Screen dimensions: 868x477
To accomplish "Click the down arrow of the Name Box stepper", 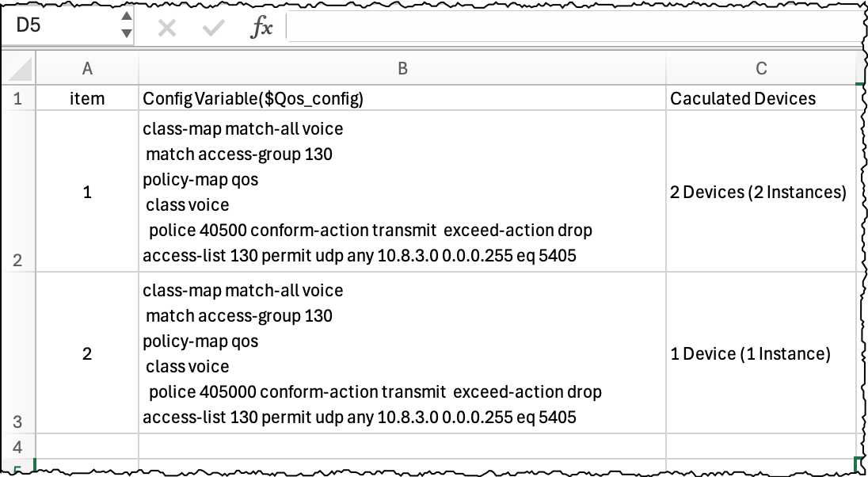I will (125, 33).
